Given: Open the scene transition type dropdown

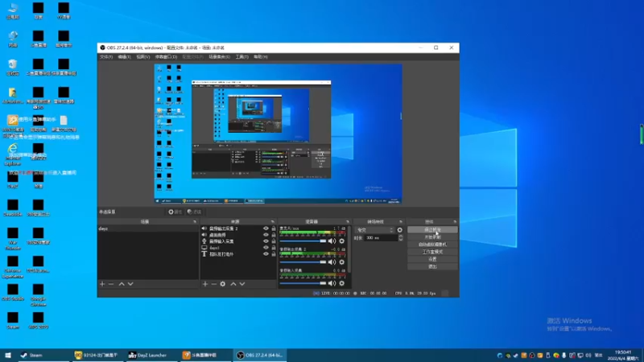Looking at the screenshot, I should 374,230.
